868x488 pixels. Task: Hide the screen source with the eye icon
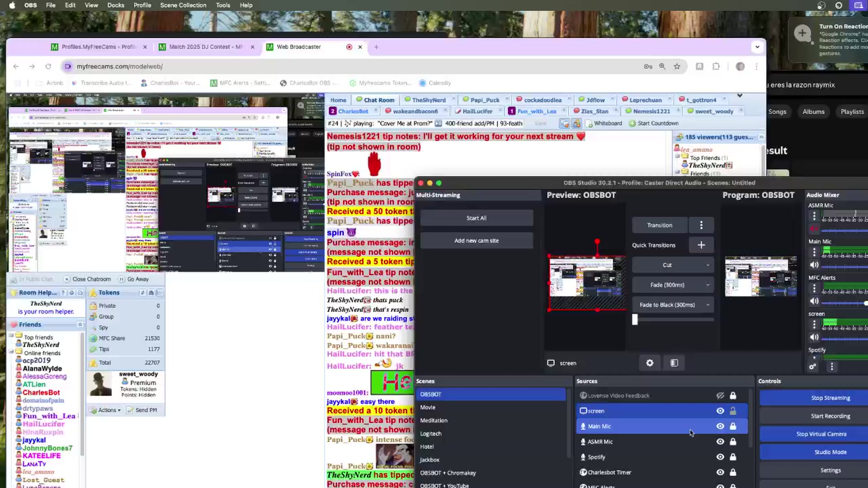pos(720,411)
